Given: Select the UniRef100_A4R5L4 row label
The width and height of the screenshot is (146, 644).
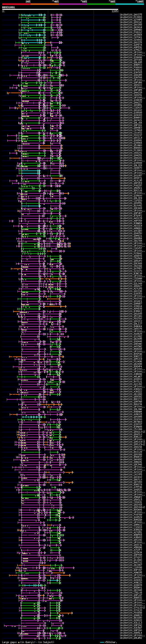Looking at the screenshot, I should 131,633.
